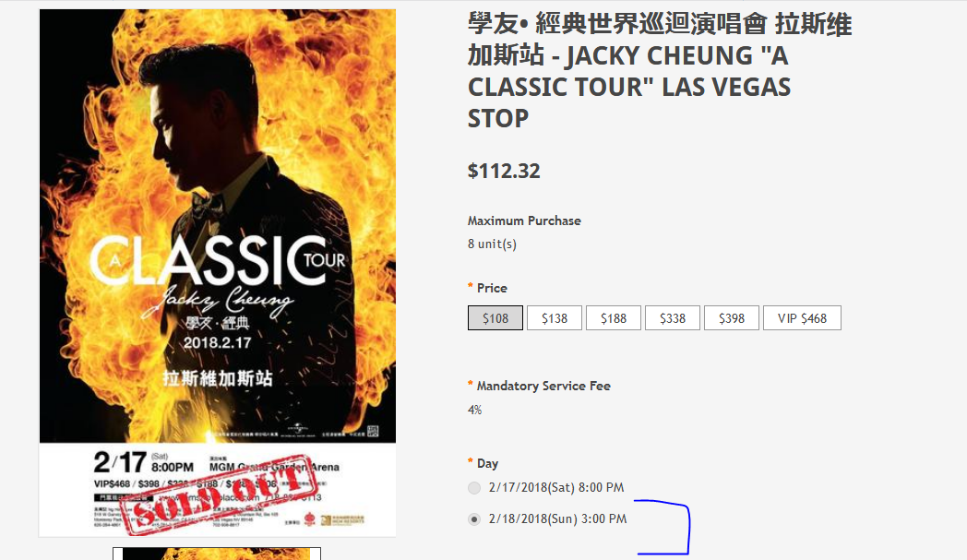Image resolution: width=967 pixels, height=560 pixels.
Task: Click the Day field label
Action: (x=487, y=464)
